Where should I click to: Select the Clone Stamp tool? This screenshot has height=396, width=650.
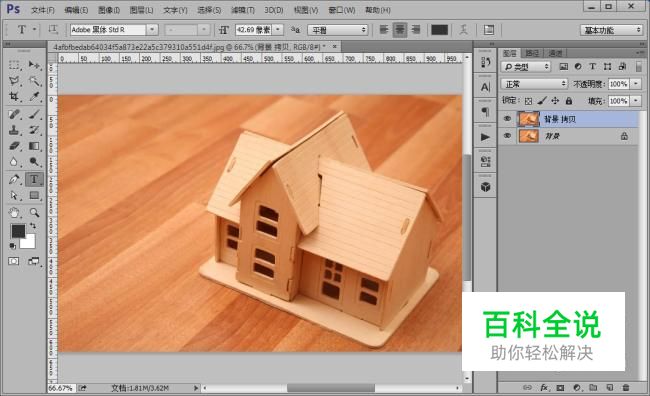point(14,130)
